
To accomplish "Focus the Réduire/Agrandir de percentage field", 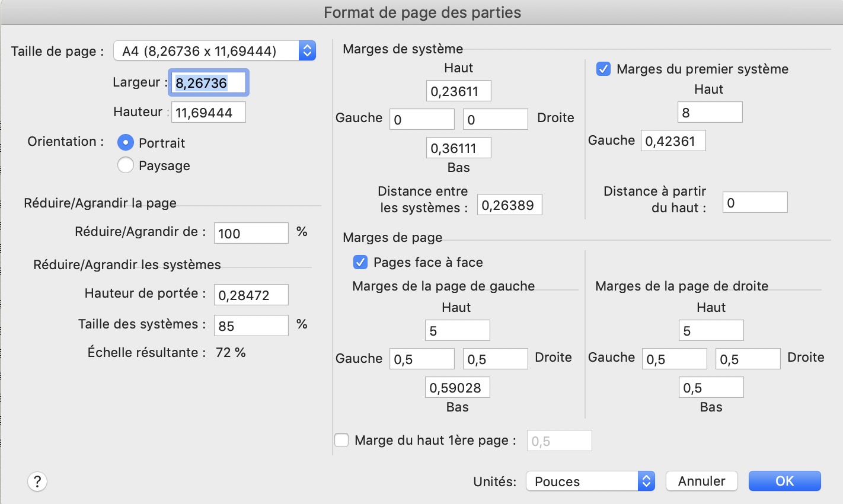I will coord(251,234).
